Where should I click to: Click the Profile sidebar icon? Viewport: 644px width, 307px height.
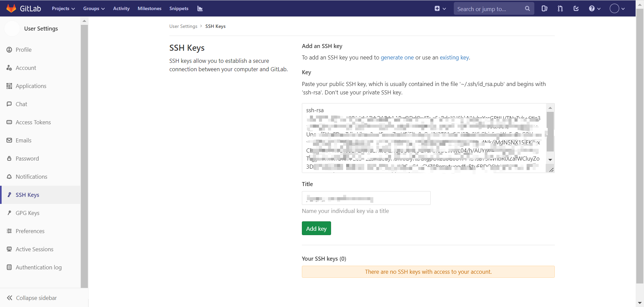click(9, 50)
